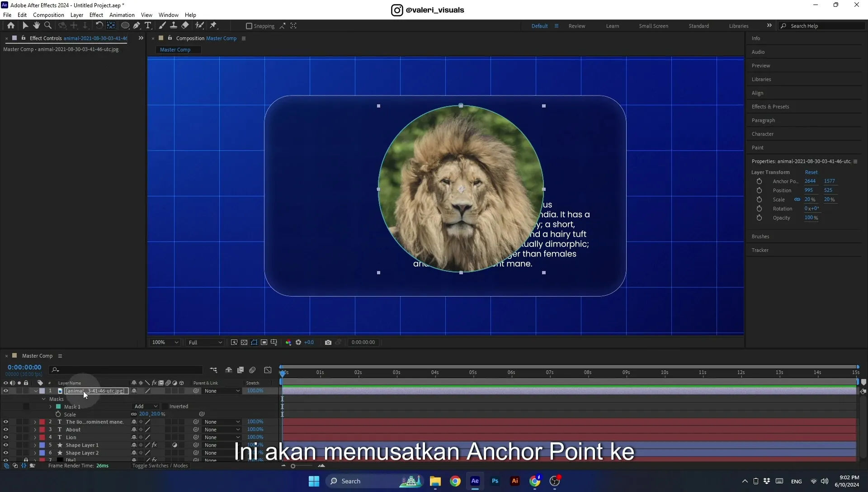Click red label color of Lion layer
The height and width of the screenshot is (492, 868).
(x=42, y=437)
